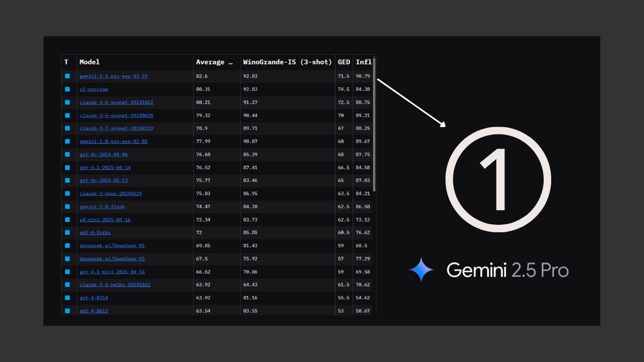
Task: Select the 64.43 WinoGrande score cell
Action: point(250,285)
